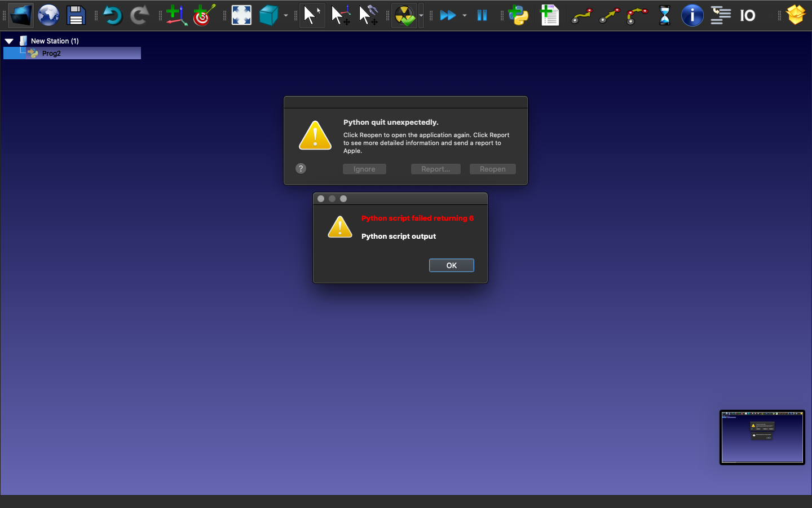
Task: Click the Open local file icon
Action: click(21, 15)
